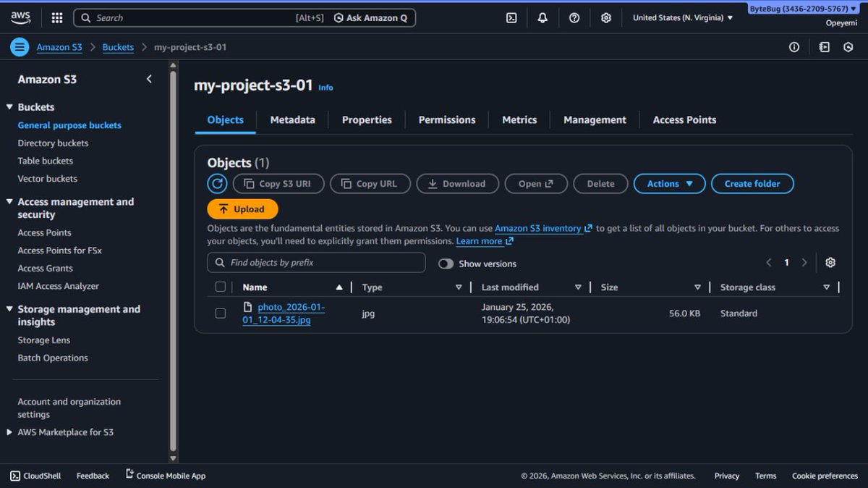Open the AWS home logo
The height and width of the screenshot is (488, 868).
20,17
